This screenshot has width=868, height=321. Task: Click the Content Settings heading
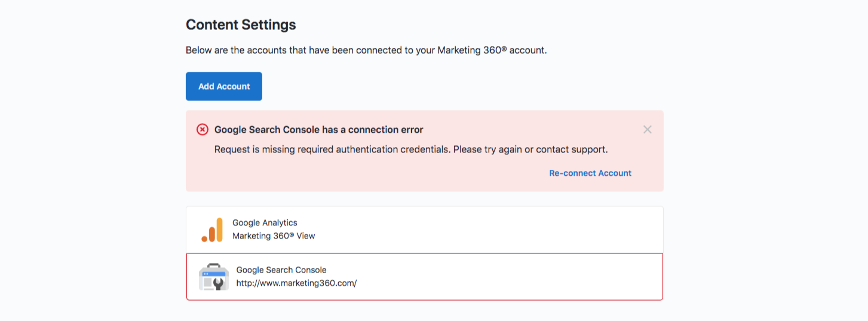tap(241, 25)
